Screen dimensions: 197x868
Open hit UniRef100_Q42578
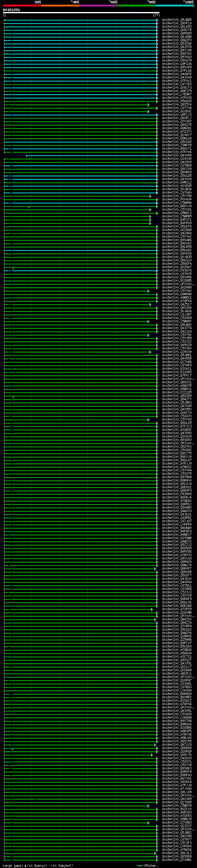click(x=177, y=47)
